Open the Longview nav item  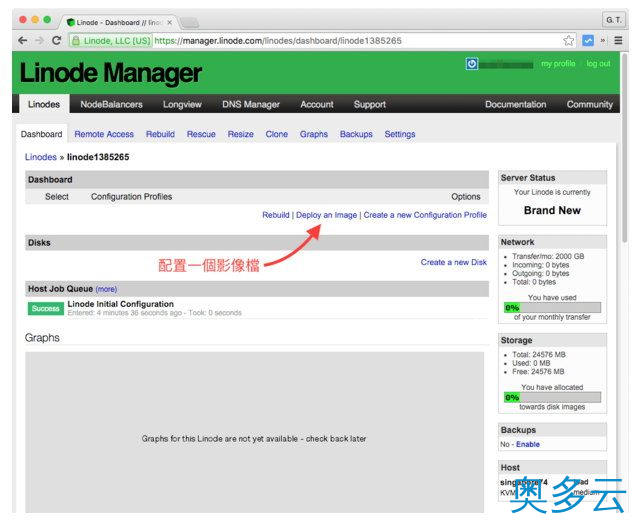tap(182, 104)
